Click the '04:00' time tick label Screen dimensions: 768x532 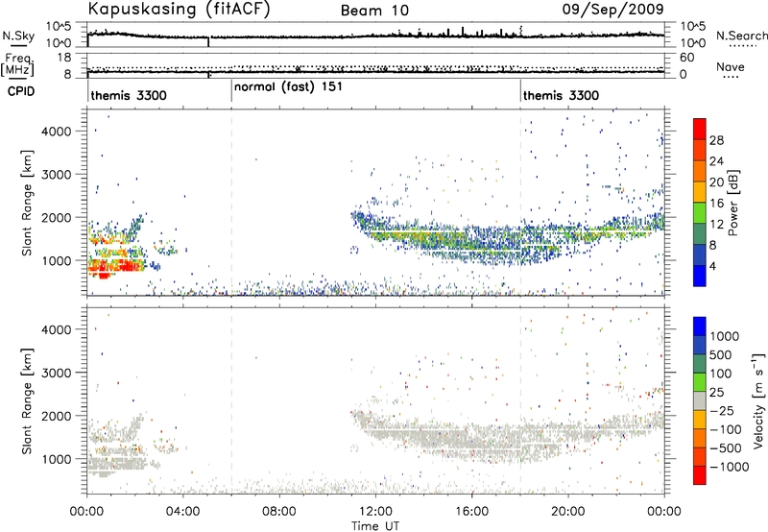coord(183,512)
